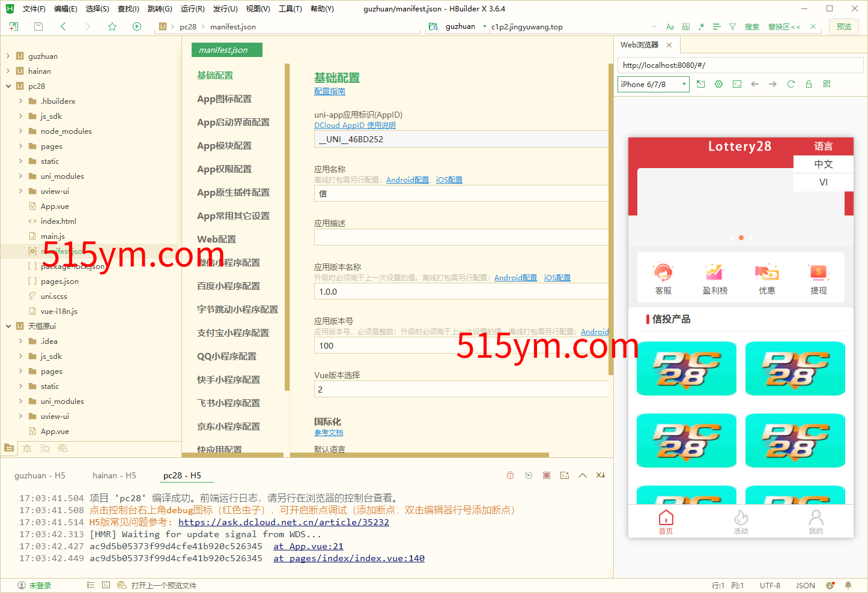Open the iPhone 6/7/8 device dropdown
The image size is (868, 593).
click(x=653, y=85)
